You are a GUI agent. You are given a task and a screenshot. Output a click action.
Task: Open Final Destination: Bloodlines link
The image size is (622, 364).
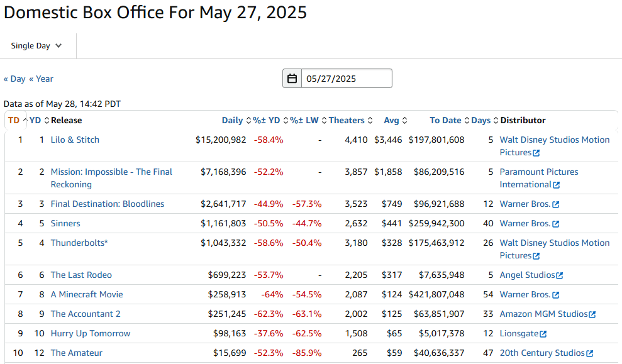(107, 204)
